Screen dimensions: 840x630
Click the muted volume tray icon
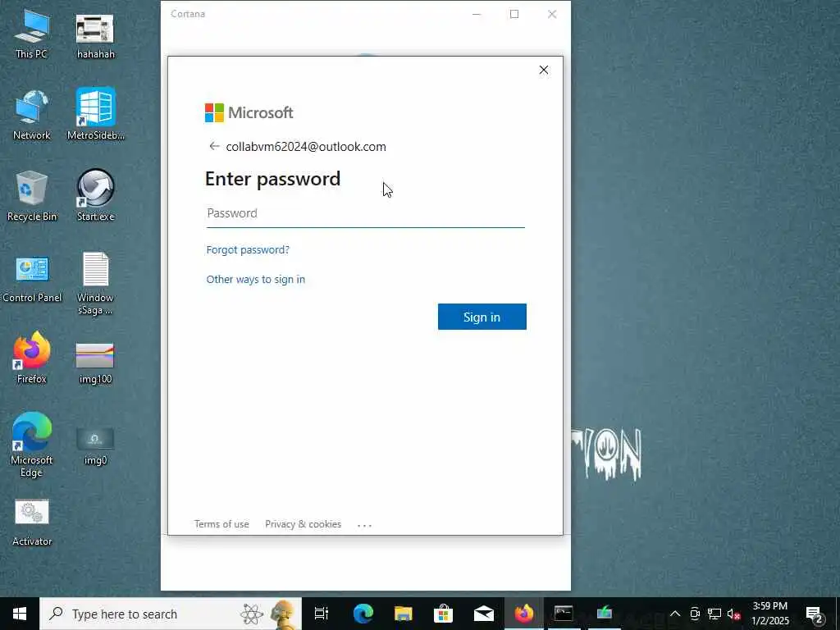pos(733,614)
